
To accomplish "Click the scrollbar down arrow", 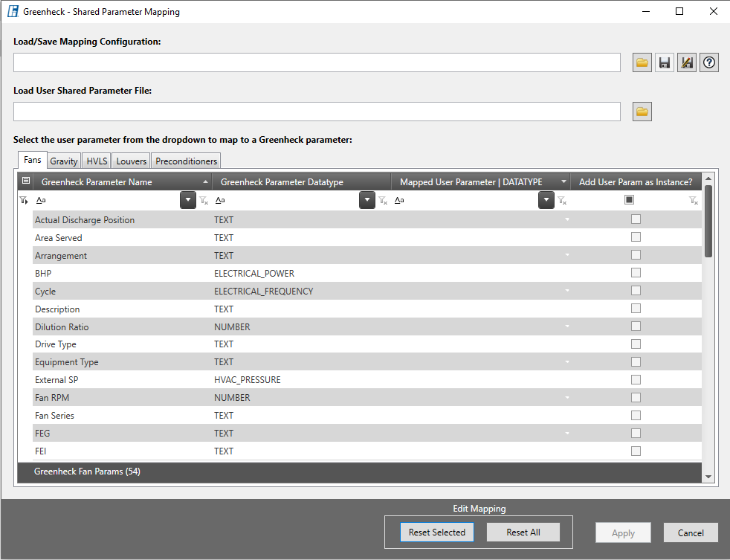I will [708, 476].
